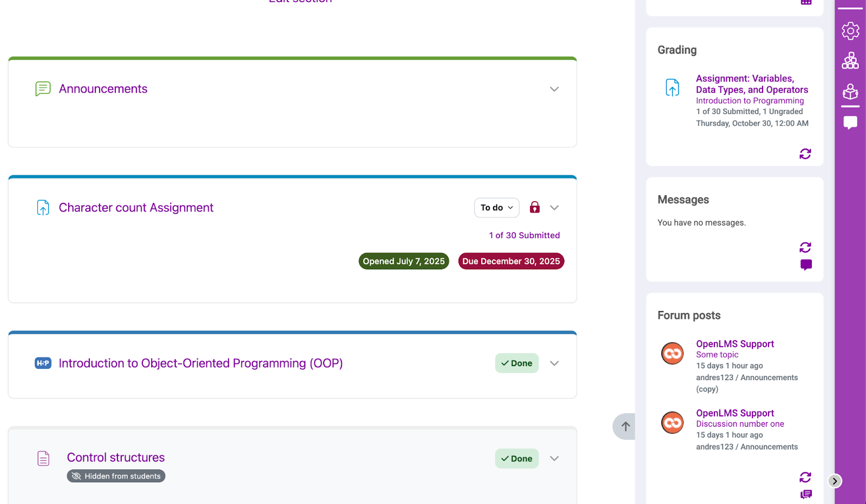Open the settings gear in right sidebar
The height and width of the screenshot is (504, 866).
pyautogui.click(x=850, y=31)
